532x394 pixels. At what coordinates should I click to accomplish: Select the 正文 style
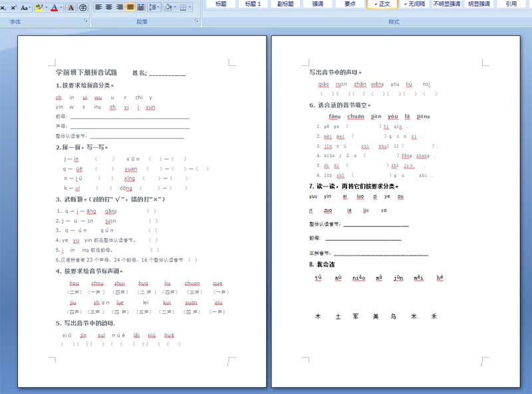pos(382,4)
